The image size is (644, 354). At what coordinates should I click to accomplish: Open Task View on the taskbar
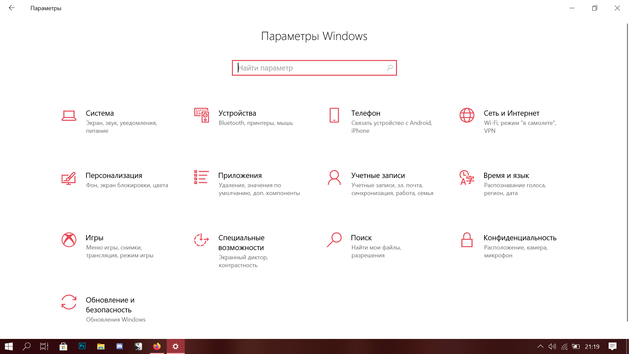click(44, 346)
